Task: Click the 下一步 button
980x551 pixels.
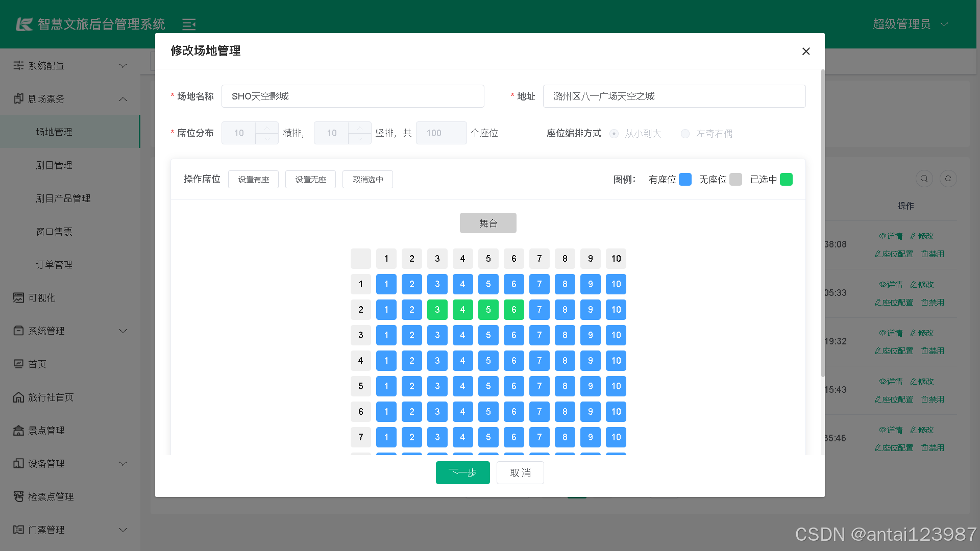Action: tap(462, 472)
